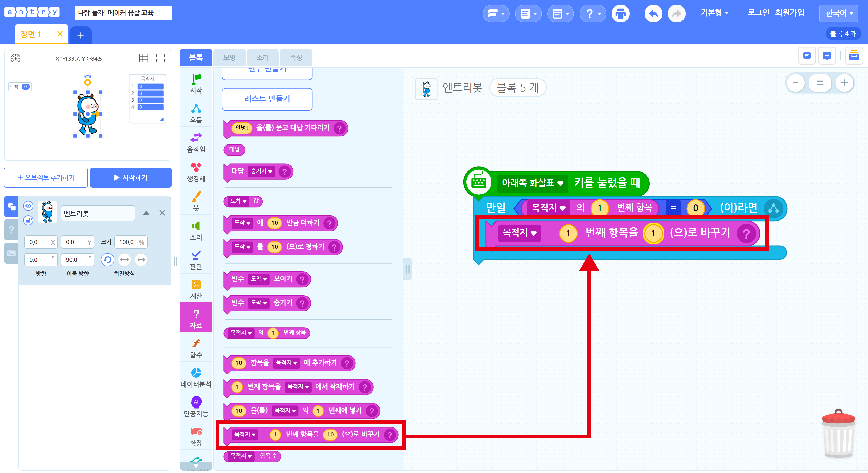The width and height of the screenshot is (868, 473).
Task: Open the 생김새 block category
Action: [196, 172]
